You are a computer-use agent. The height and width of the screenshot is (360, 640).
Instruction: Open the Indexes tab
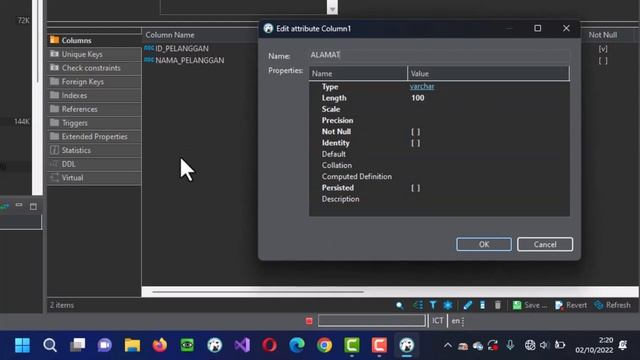94,96
